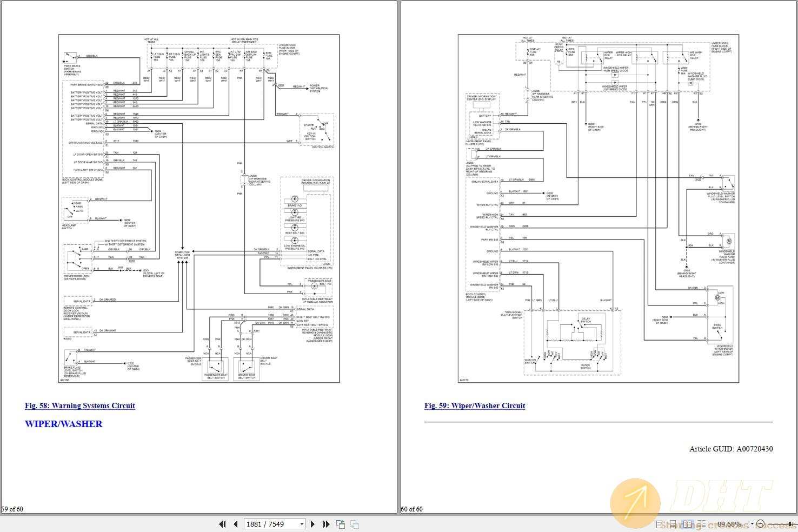Go to the next page
Viewport: 798px width, 532px height.
(x=312, y=524)
